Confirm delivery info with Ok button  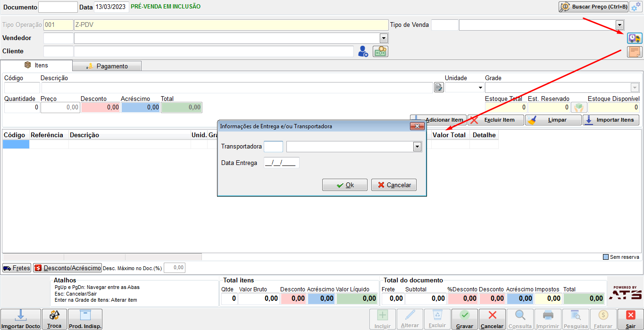(x=345, y=185)
